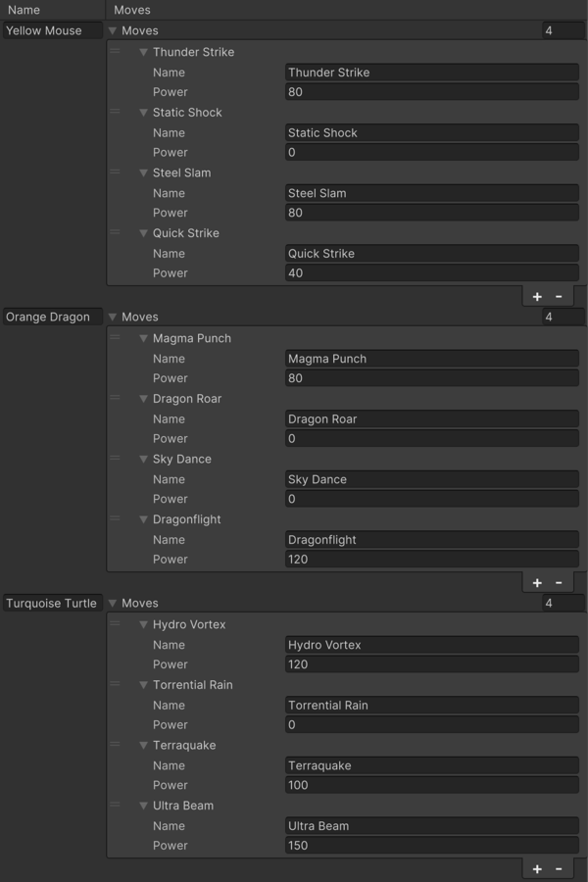Click the Moves column header

tap(134, 9)
